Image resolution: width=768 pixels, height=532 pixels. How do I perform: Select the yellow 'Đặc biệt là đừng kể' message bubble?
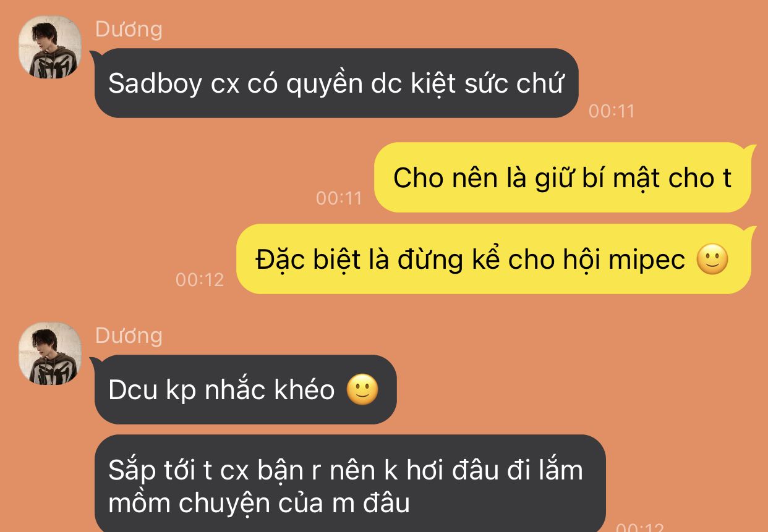click(x=493, y=260)
